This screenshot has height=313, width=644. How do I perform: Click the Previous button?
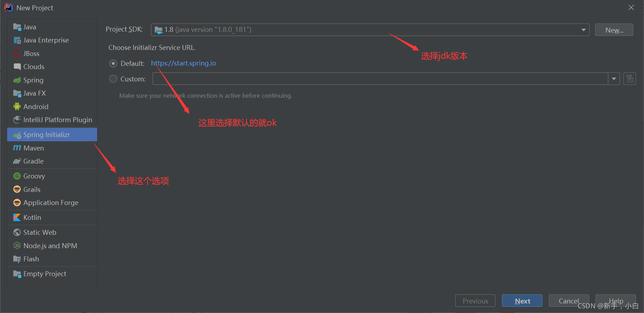pos(475,301)
